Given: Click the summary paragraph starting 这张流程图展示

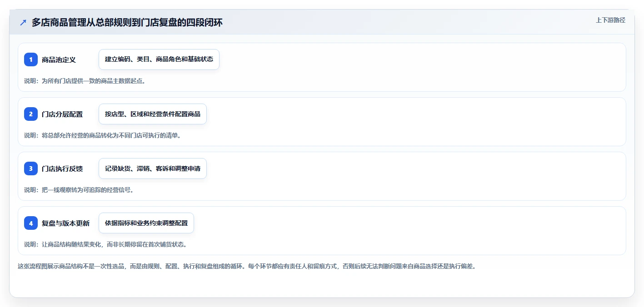Looking at the screenshot, I should (247, 266).
